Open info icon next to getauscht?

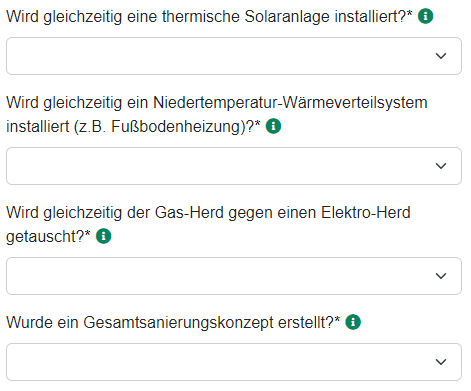pyautogui.click(x=104, y=236)
